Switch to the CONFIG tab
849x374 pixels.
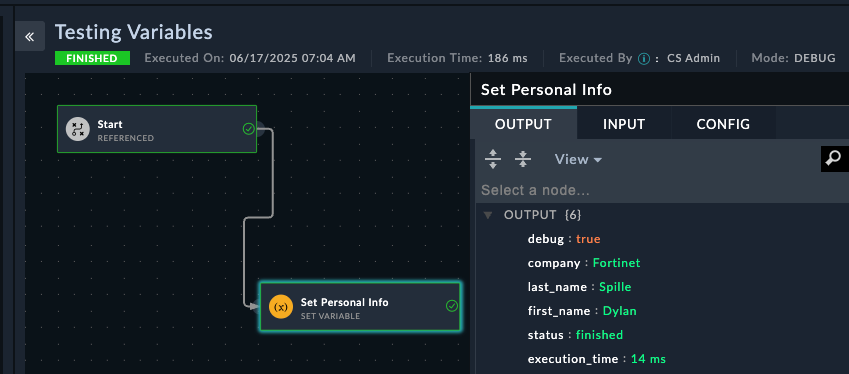[723, 124]
